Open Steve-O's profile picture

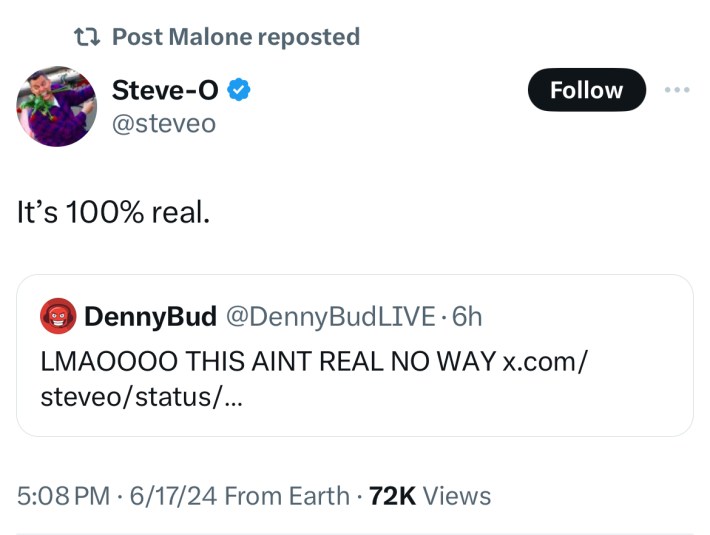click(x=57, y=108)
